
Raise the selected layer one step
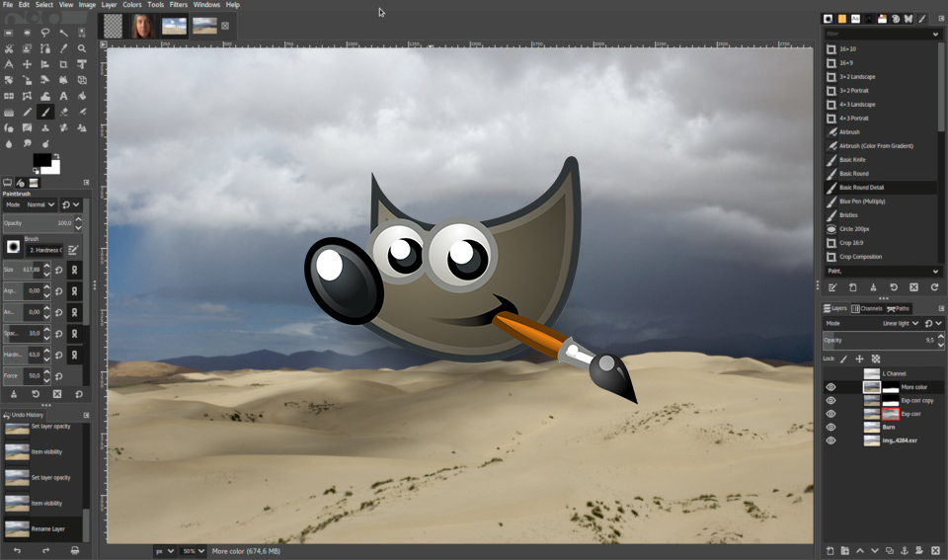pos(860,550)
